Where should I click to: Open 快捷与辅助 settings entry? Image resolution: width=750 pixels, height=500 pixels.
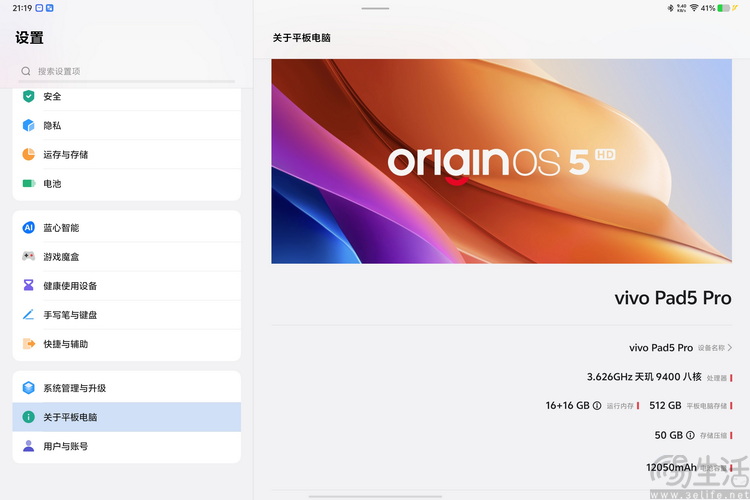click(127, 344)
